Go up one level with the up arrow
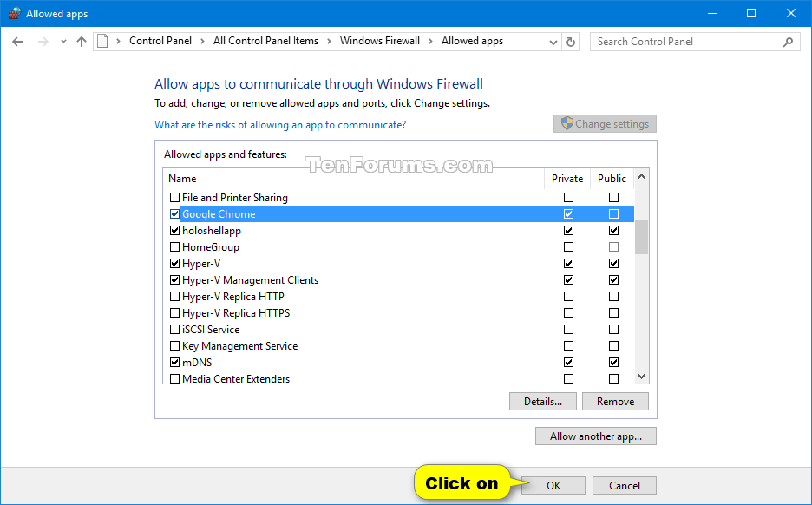 tap(81, 41)
